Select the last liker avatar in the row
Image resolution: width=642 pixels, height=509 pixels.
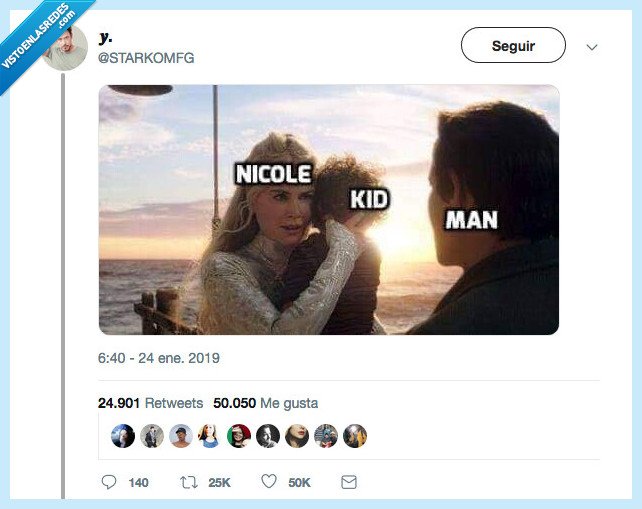coord(355,435)
